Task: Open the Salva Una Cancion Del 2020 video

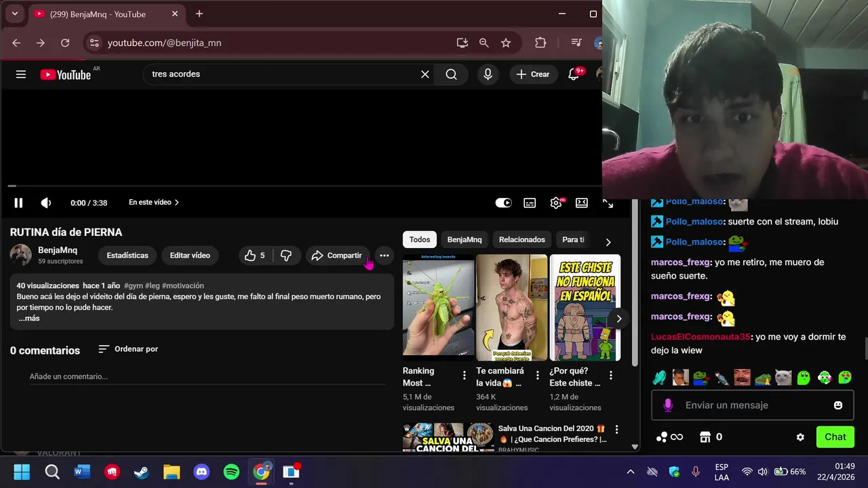Action: tap(448, 438)
